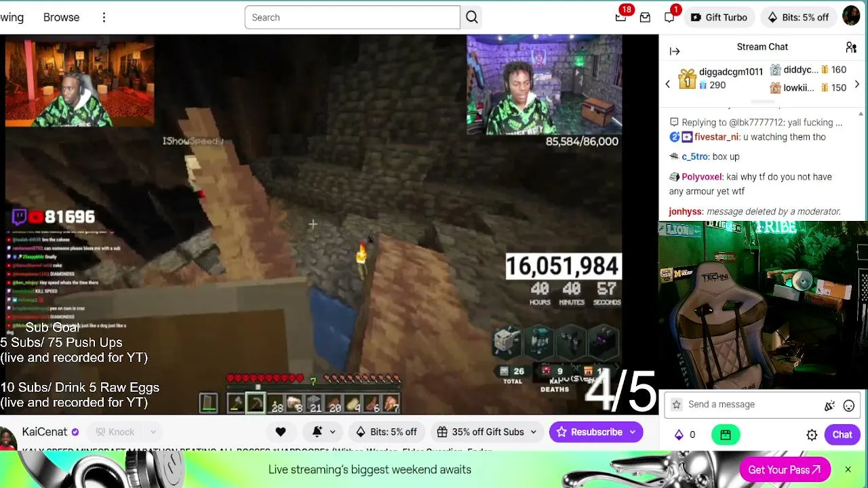
Task: Click the Resubscribe button
Action: point(589,432)
